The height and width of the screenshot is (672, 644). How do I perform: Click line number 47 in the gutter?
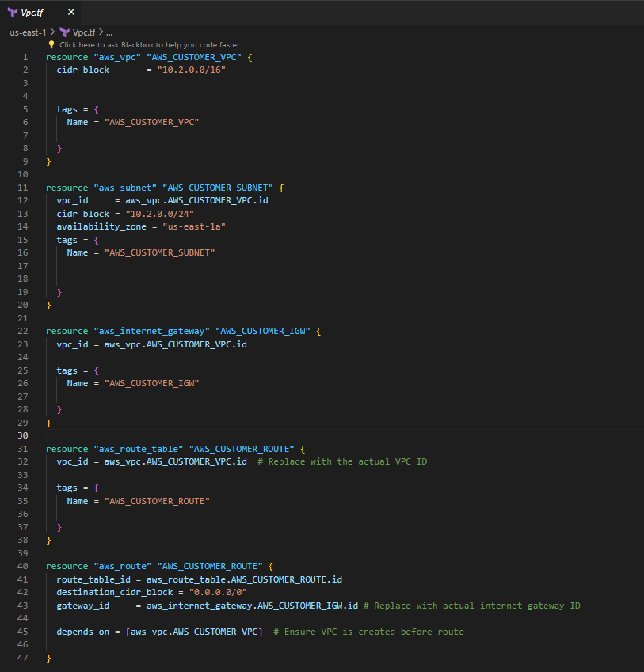pos(23,658)
